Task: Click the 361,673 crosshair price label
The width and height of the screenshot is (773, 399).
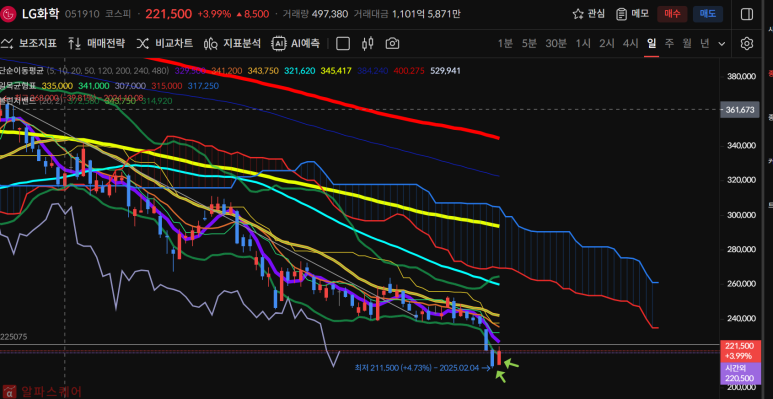Action: point(740,109)
